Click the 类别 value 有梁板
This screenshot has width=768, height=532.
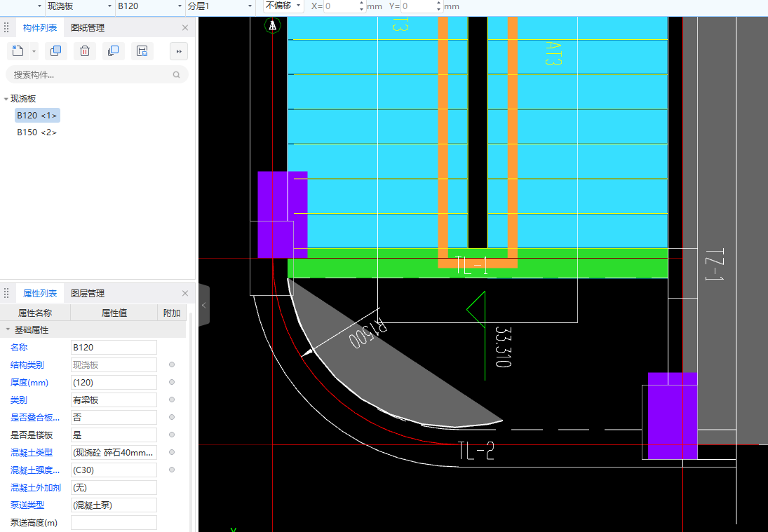point(114,400)
